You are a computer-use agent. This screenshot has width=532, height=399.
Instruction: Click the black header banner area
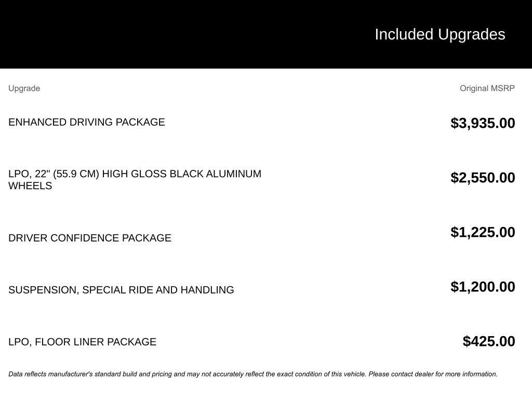pyautogui.click(x=266, y=34)
